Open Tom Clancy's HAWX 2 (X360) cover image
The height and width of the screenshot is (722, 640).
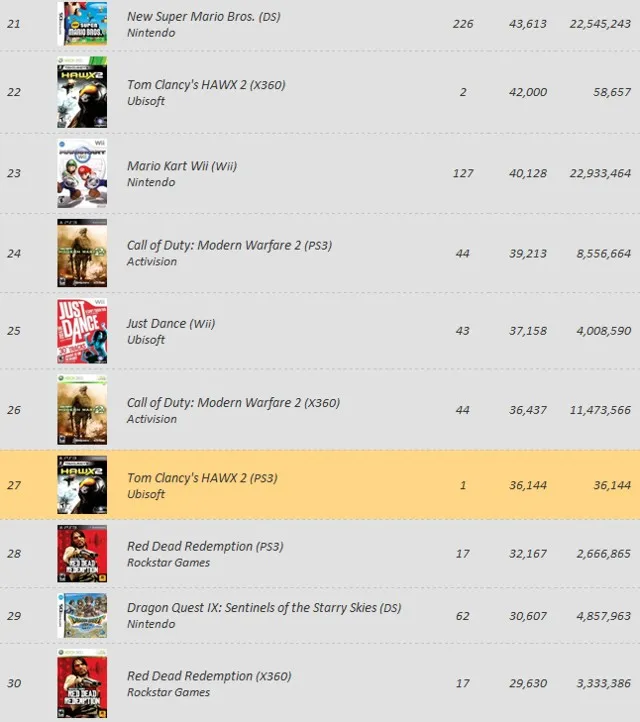click(82, 93)
